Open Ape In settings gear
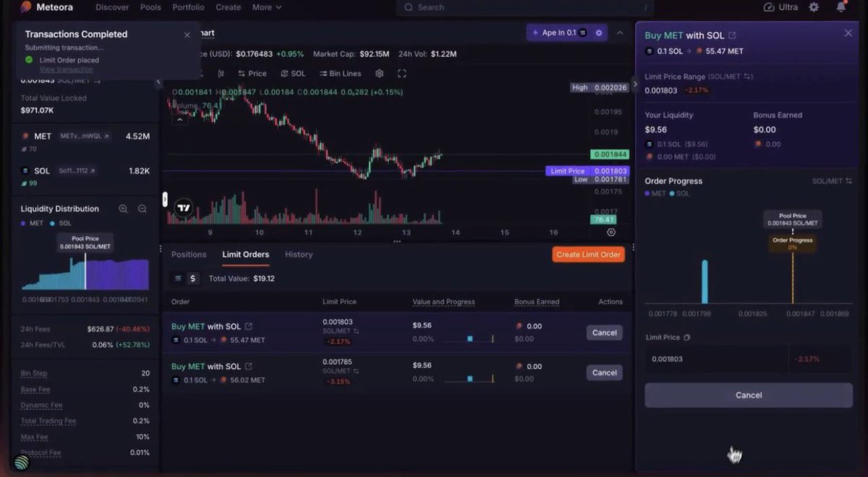 (598, 33)
